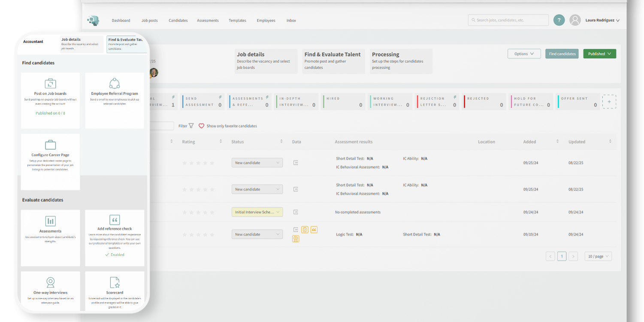Open the Employee Referral Program card
The width and height of the screenshot is (644, 322).
115,100
